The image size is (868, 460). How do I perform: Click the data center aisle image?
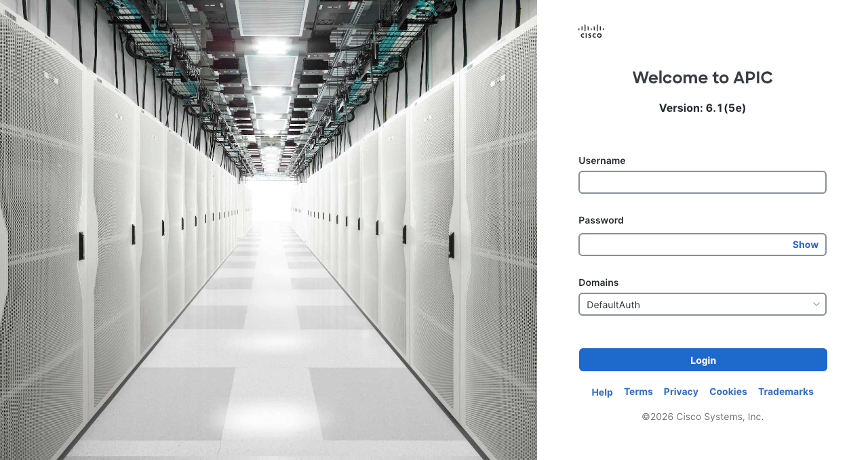pos(268,230)
